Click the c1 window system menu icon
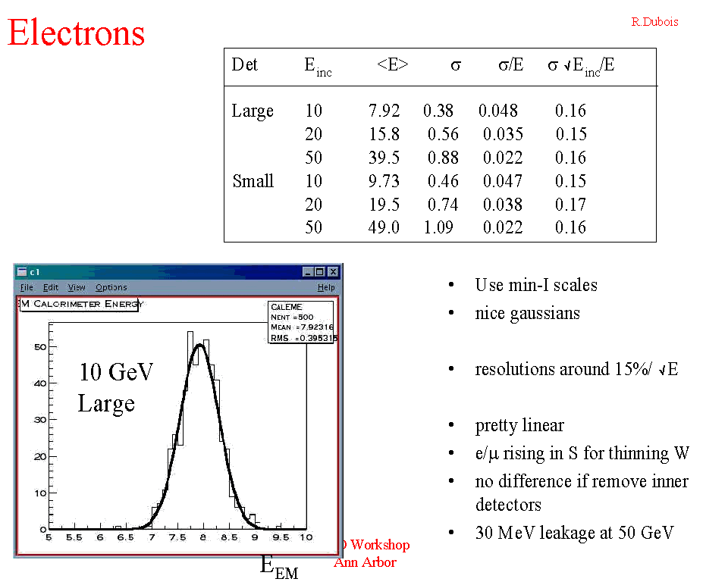Screen dimensions: 728x582 22,272
